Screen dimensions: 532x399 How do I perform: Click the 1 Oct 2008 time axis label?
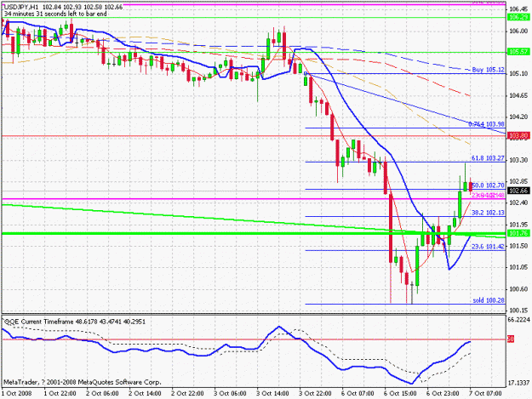17,394
